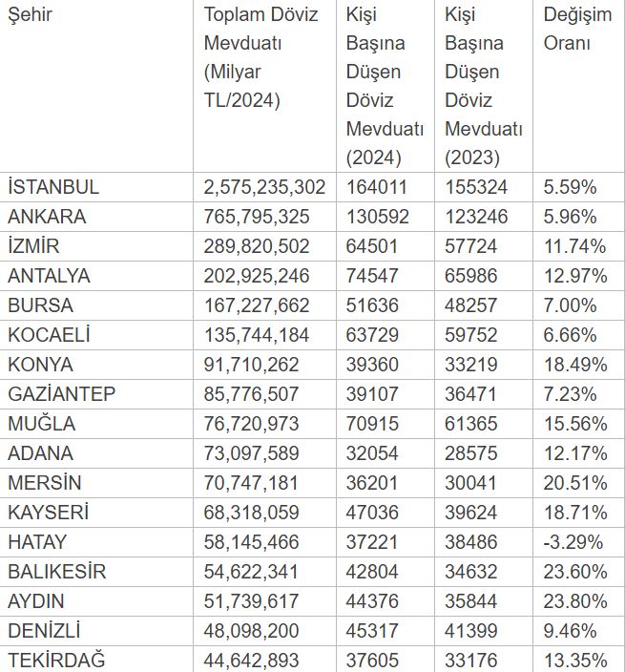Select the KAYSERİ city cell
This screenshot has width=625, height=672.
[48, 513]
